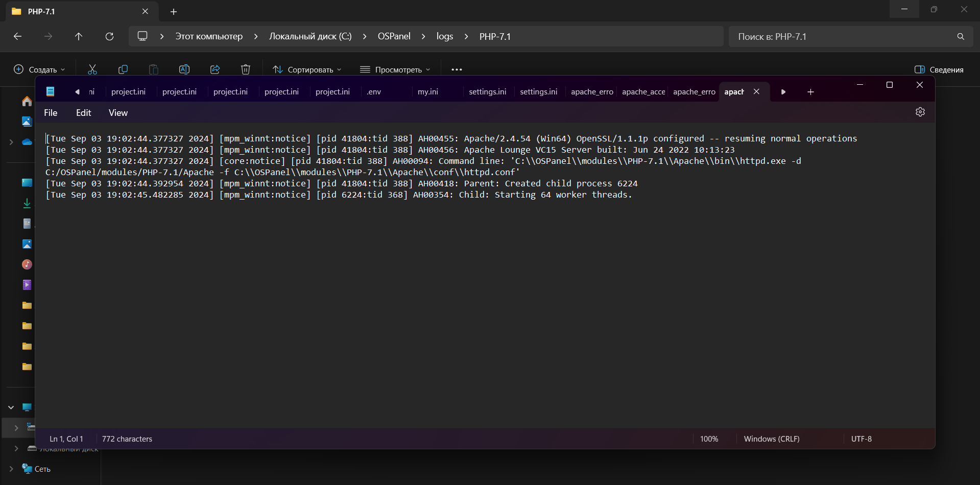Open Desktop pinned item in the sidebar
Image resolution: width=980 pixels, height=485 pixels.
[27, 183]
